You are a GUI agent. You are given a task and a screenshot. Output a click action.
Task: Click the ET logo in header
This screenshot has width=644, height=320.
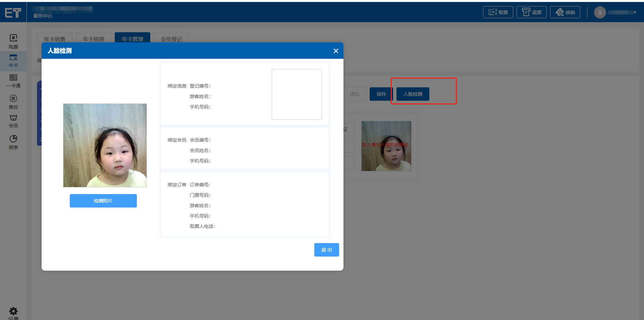click(13, 13)
